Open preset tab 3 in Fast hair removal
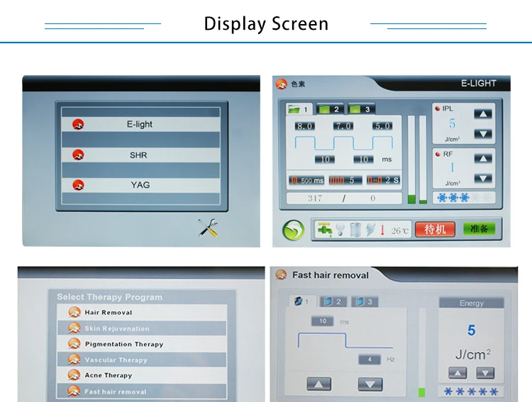Viewport: 532px width, 402px height. pos(363,302)
